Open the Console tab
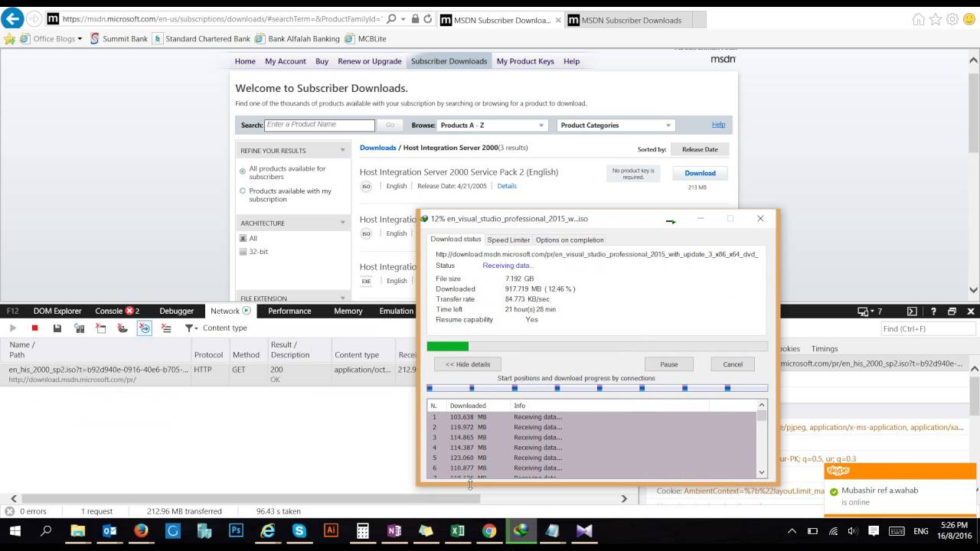This screenshot has height=551, width=980. [117, 311]
